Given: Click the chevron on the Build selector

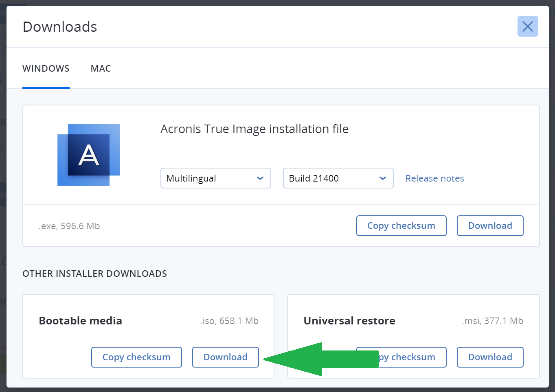Looking at the screenshot, I should [x=382, y=178].
